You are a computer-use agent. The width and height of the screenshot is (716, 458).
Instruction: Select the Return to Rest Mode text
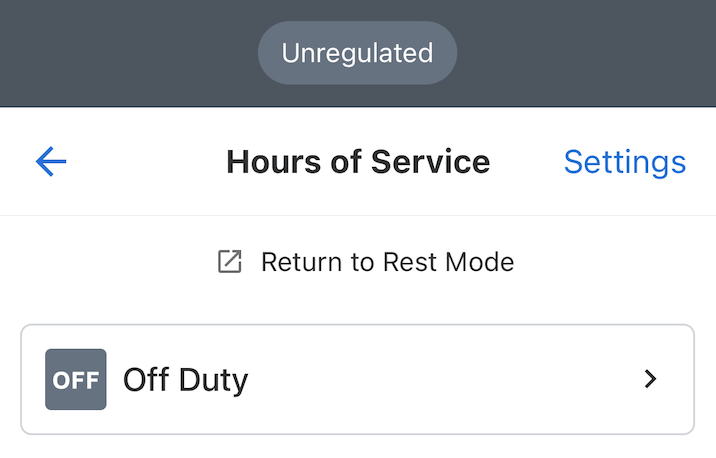(x=387, y=263)
